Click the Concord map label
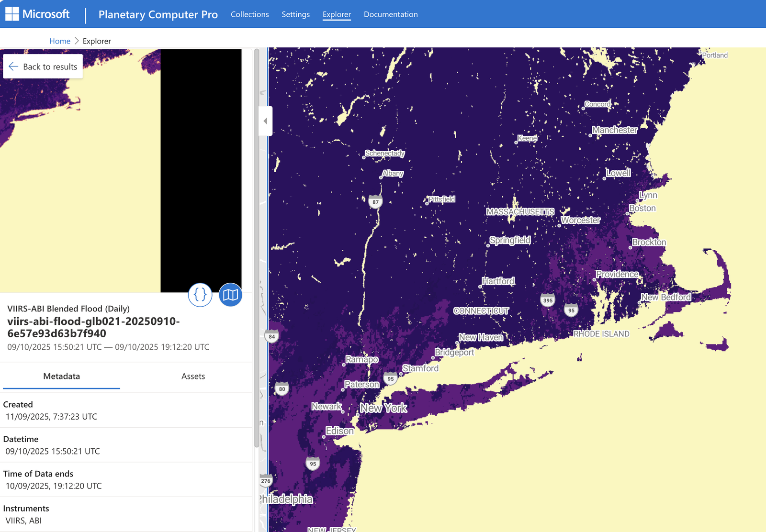Image resolution: width=766 pixels, height=532 pixels. coord(597,104)
